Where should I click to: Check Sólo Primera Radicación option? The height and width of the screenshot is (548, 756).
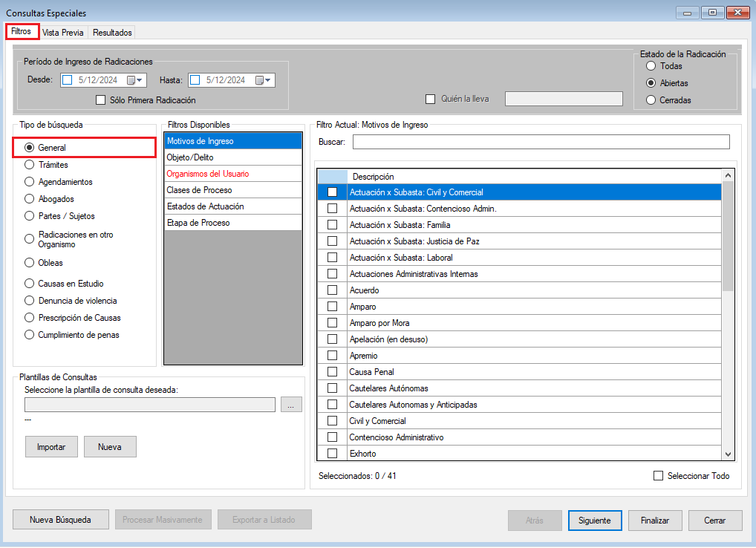[x=101, y=100]
